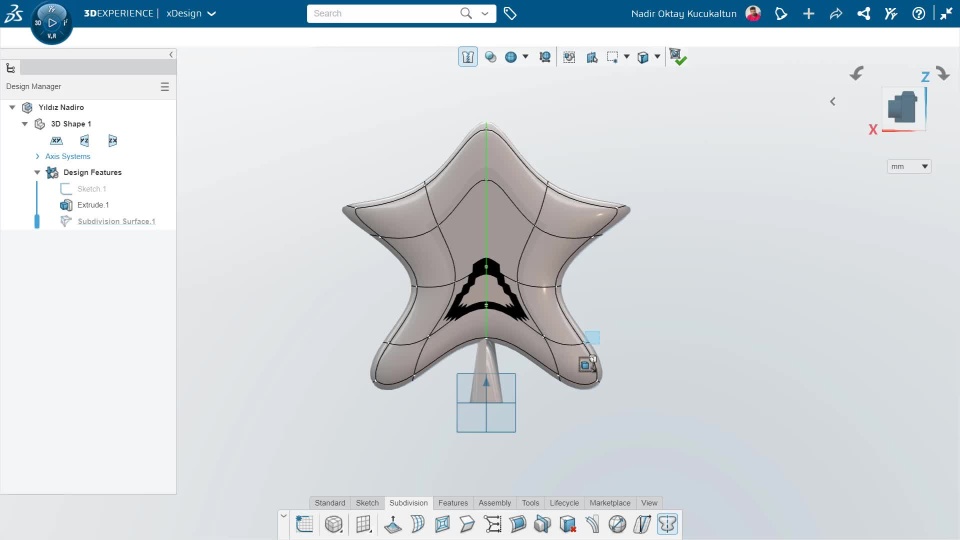Click the tag icon beside search

[x=510, y=13]
